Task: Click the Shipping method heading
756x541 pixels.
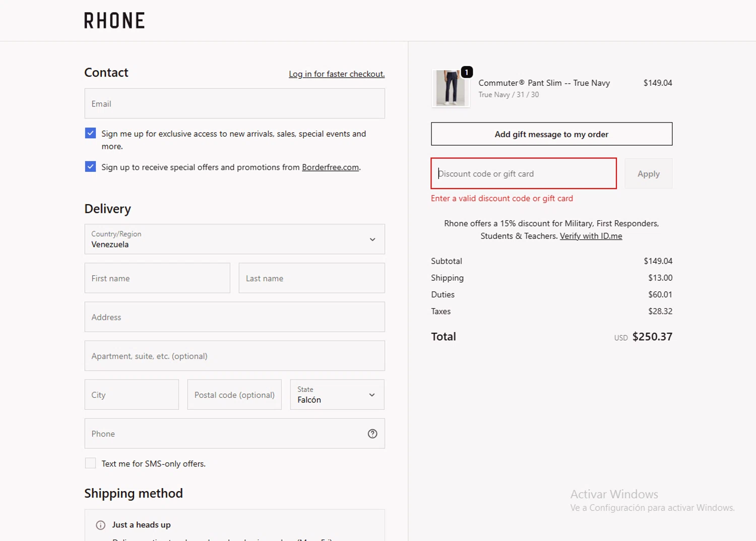Action: coord(134,493)
